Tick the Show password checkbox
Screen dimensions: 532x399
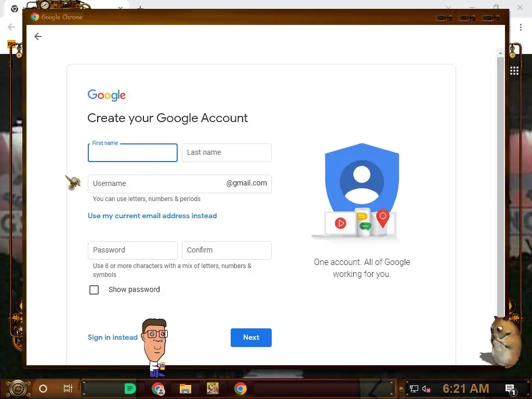click(94, 290)
